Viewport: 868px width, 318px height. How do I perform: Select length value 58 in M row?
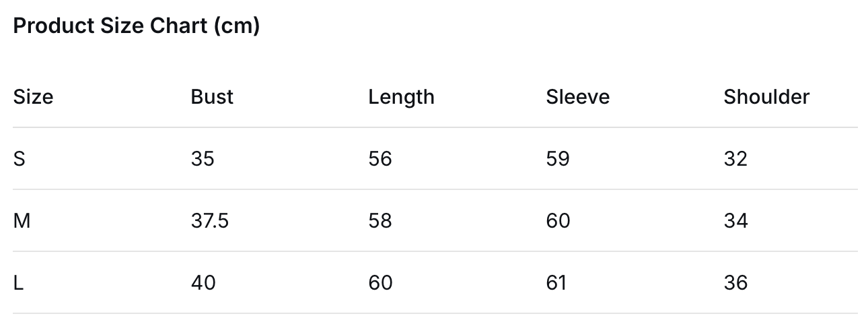click(x=380, y=221)
